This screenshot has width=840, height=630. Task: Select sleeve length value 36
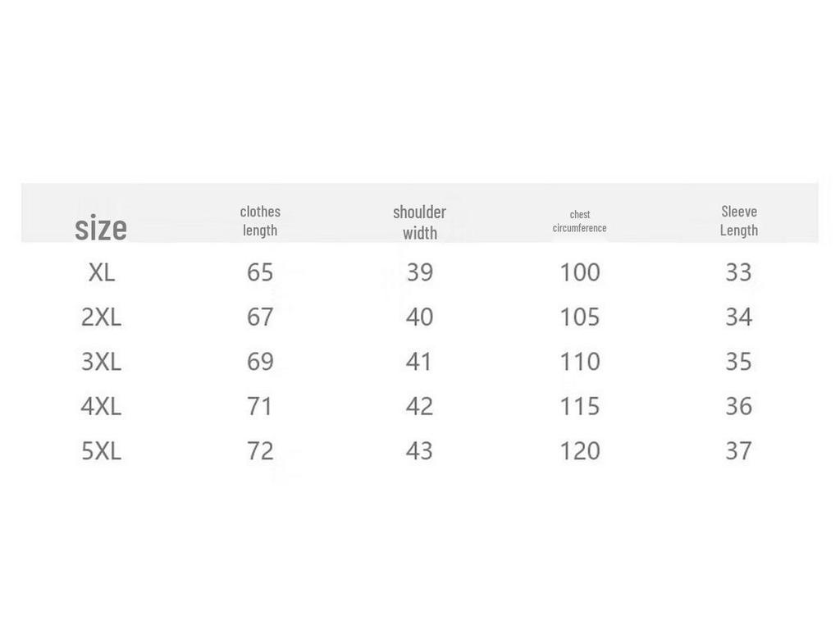(x=738, y=406)
